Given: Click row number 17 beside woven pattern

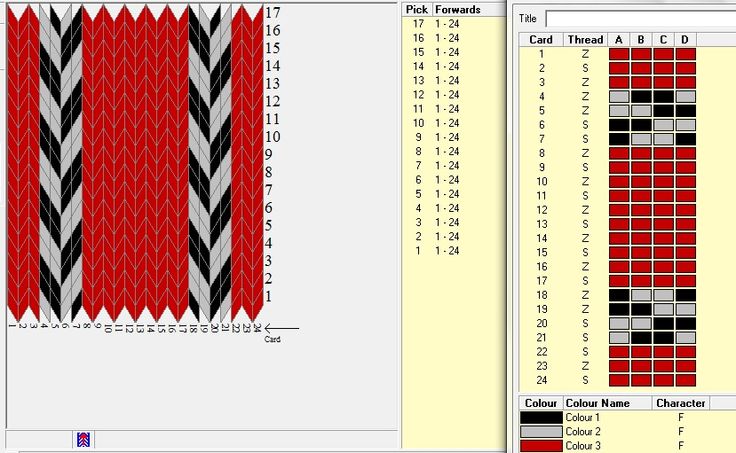Looking at the screenshot, I should tap(272, 13).
